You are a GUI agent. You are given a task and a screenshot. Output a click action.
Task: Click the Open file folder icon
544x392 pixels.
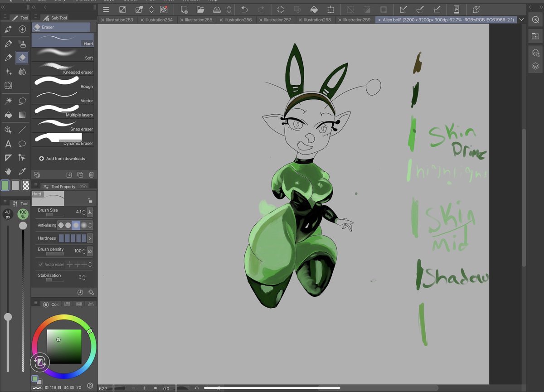pyautogui.click(x=200, y=10)
